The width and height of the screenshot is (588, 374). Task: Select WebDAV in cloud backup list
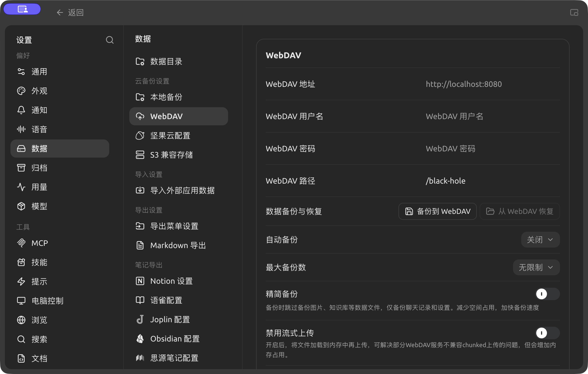tap(179, 116)
